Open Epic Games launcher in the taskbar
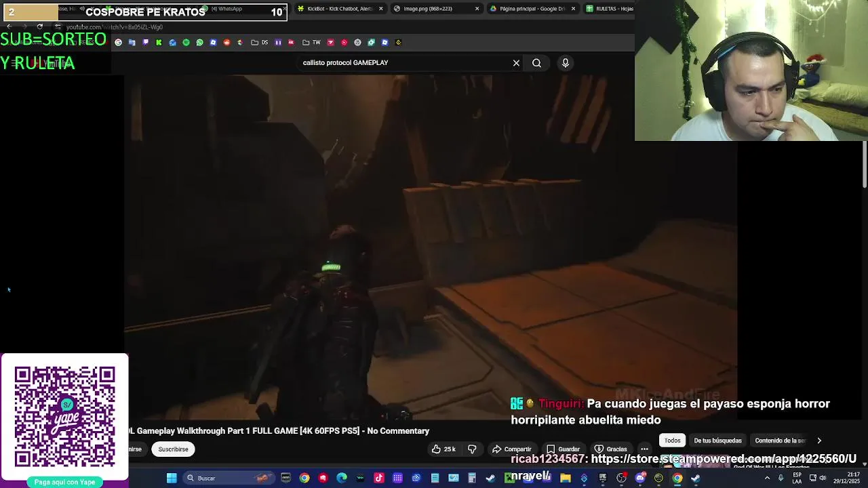 tap(602, 478)
